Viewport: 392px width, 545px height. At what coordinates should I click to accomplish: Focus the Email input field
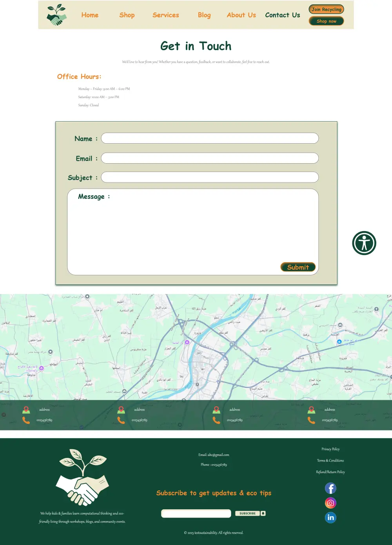[210, 158]
